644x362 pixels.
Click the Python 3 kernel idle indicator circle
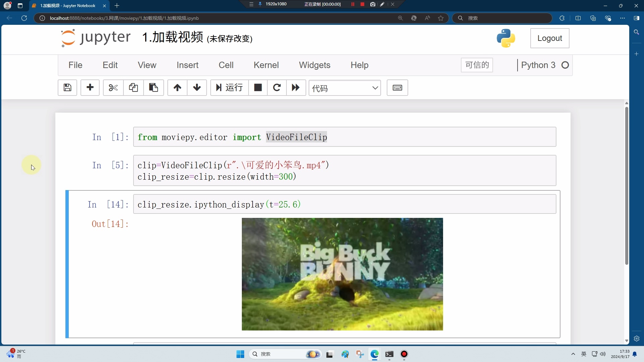coord(565,65)
